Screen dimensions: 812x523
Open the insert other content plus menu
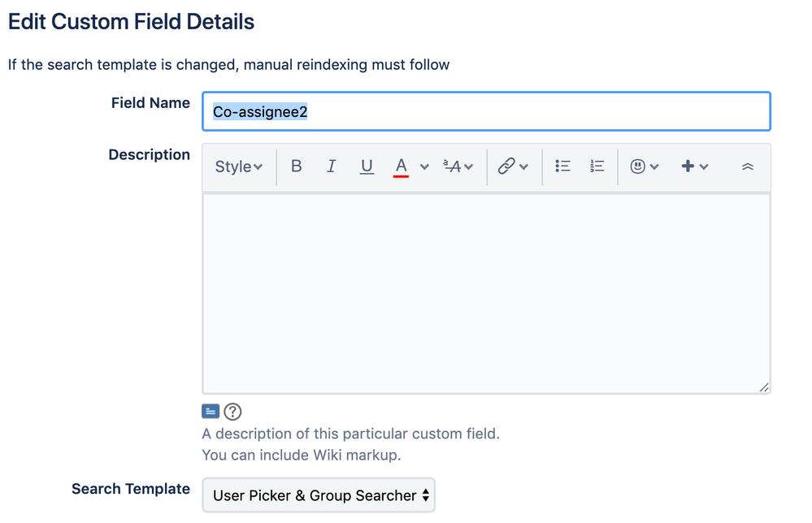[694, 166]
